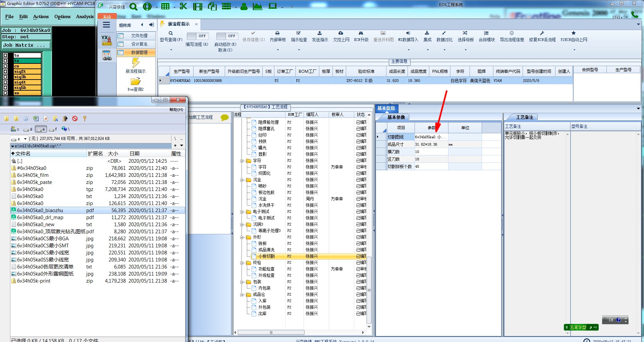Screen dimensions: 644x342
Task: Open 设计算法 in component library
Action: point(136,44)
